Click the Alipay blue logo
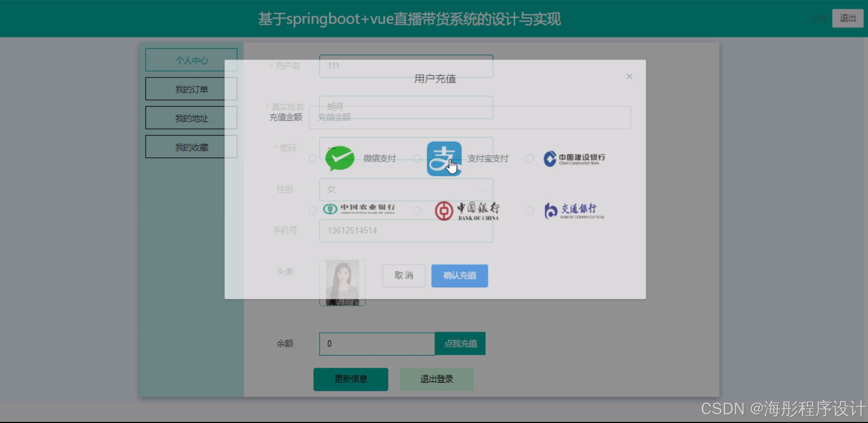This screenshot has width=868, height=423. (444, 159)
